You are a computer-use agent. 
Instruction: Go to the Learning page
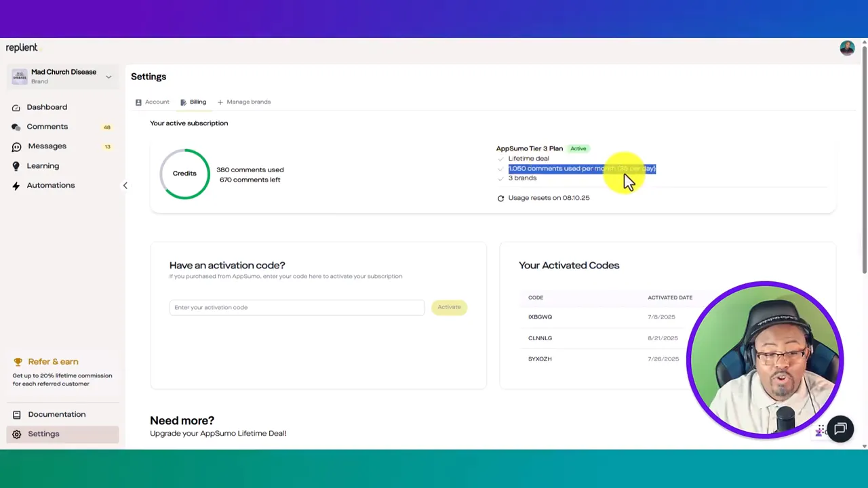(43, 166)
